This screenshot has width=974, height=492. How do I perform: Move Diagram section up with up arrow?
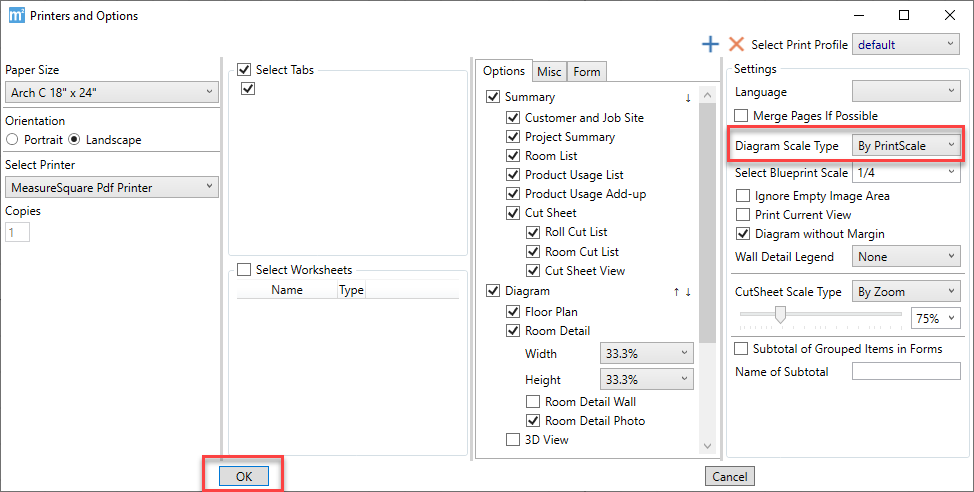click(x=676, y=292)
